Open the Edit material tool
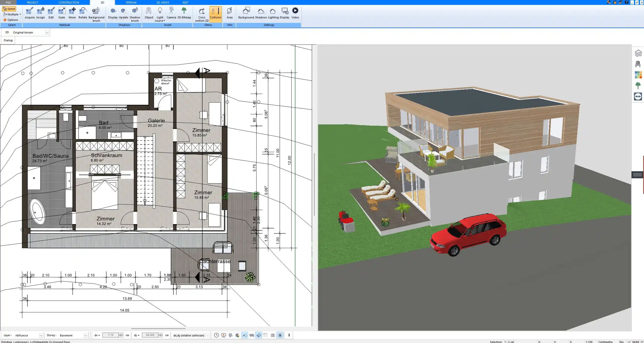Screen dimensions: 644x343 51,13
